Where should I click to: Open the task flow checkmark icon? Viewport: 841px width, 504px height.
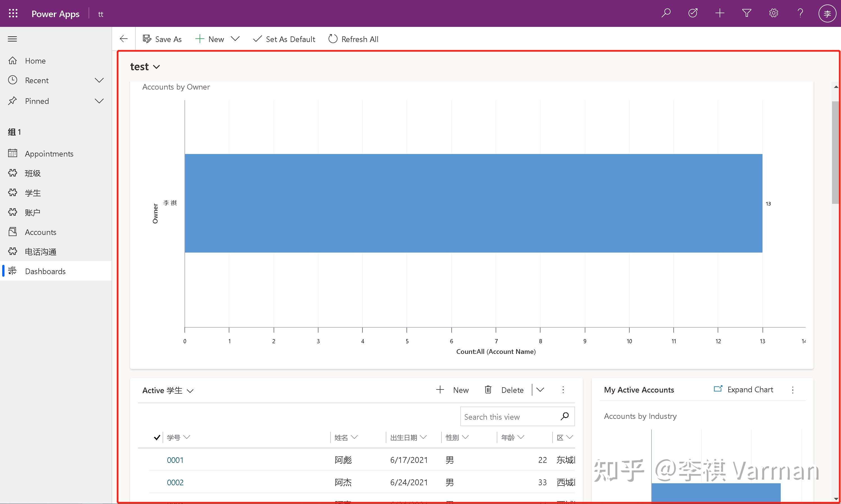point(692,13)
